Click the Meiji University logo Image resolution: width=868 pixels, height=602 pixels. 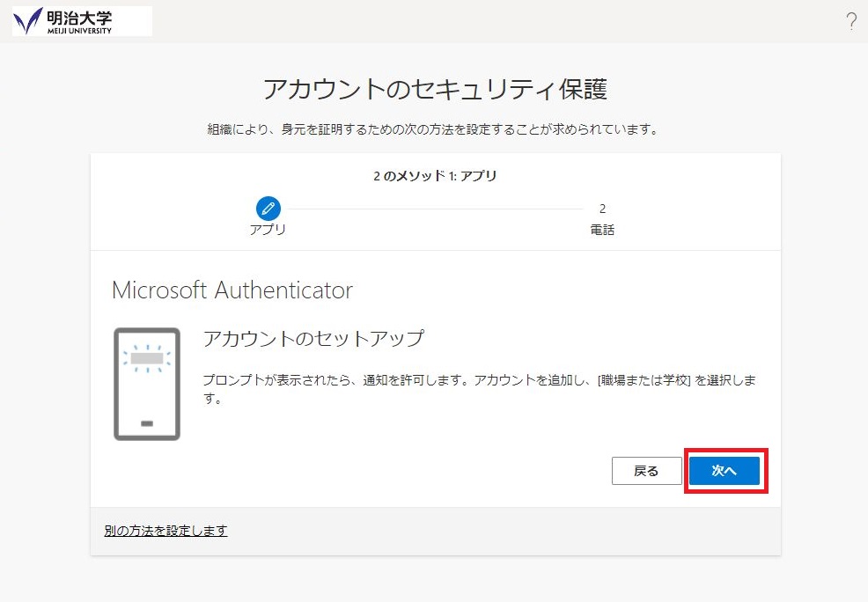[x=82, y=21]
